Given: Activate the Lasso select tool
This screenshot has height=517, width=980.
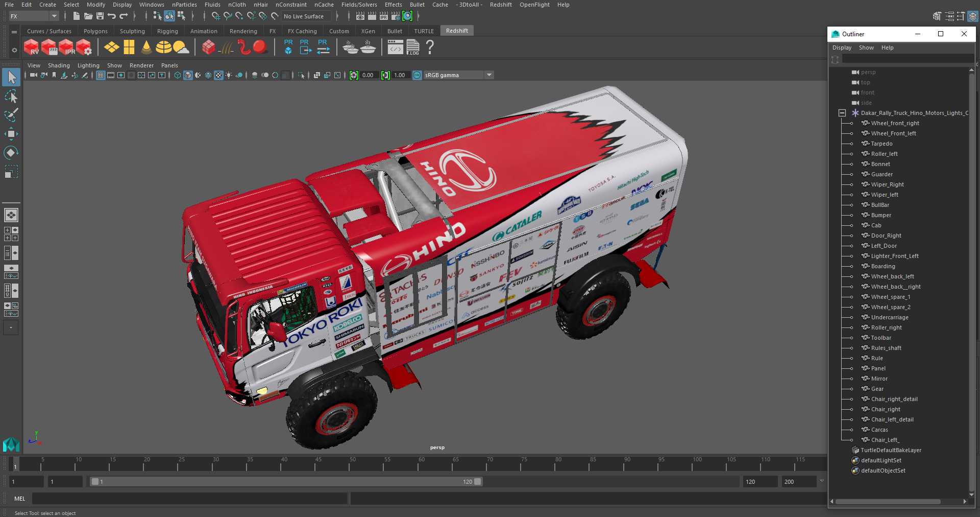Looking at the screenshot, I should tap(11, 97).
